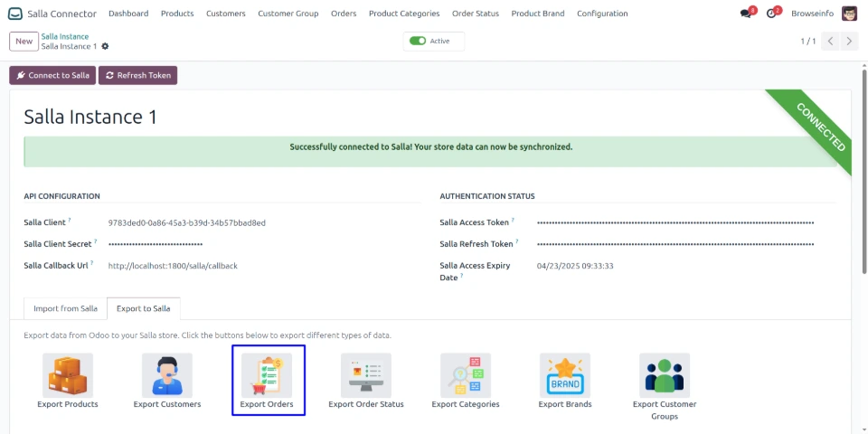The image size is (868, 434).
Task: Switch to the Import from Salla tab
Action: tap(65, 308)
